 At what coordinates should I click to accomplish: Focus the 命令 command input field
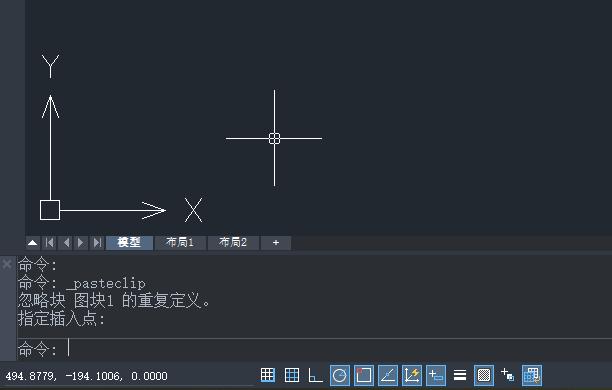pyautogui.click(x=314, y=349)
